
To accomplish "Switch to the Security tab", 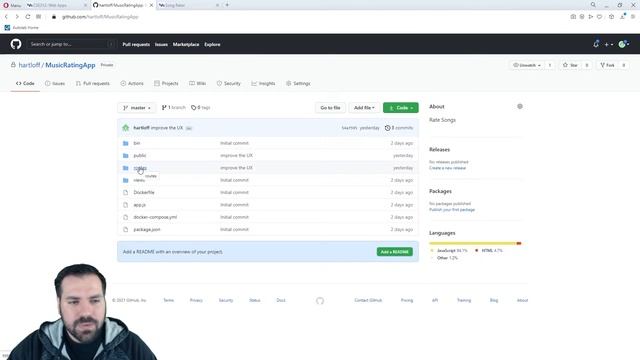I will (229, 83).
